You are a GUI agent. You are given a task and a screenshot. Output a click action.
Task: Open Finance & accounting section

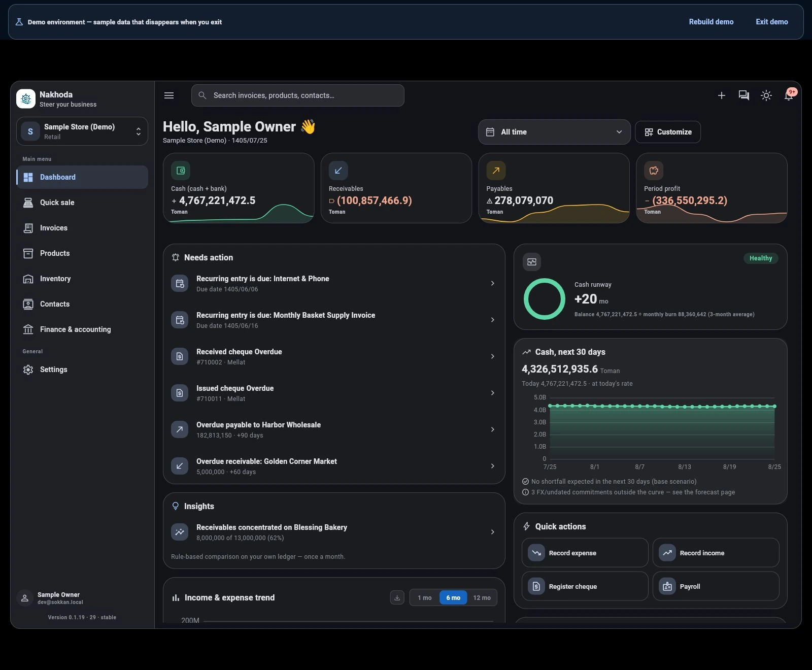82,329
